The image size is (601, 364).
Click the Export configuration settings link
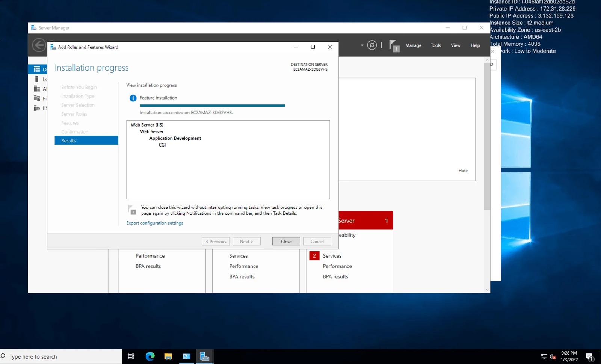click(x=155, y=223)
